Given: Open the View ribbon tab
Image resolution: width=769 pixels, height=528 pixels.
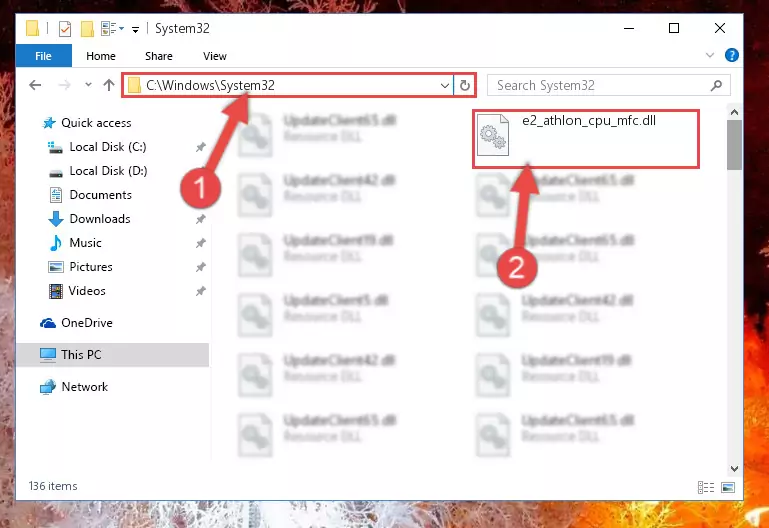Looking at the screenshot, I should 215,56.
